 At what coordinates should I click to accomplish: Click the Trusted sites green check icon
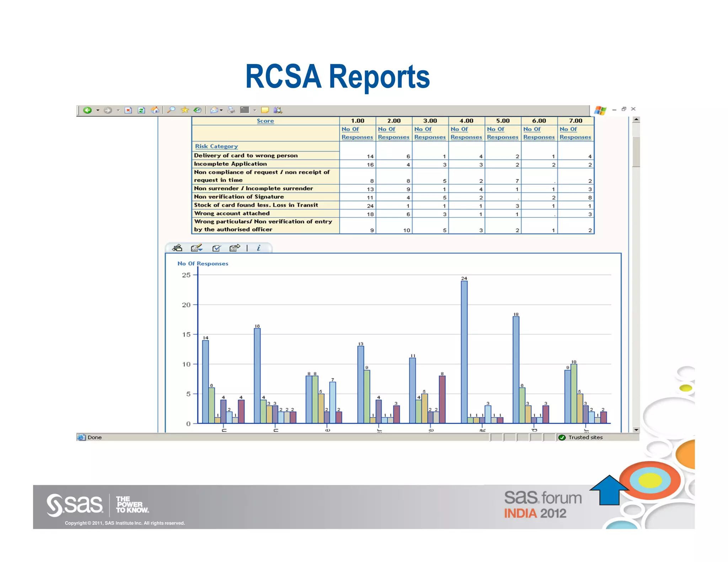[562, 437]
